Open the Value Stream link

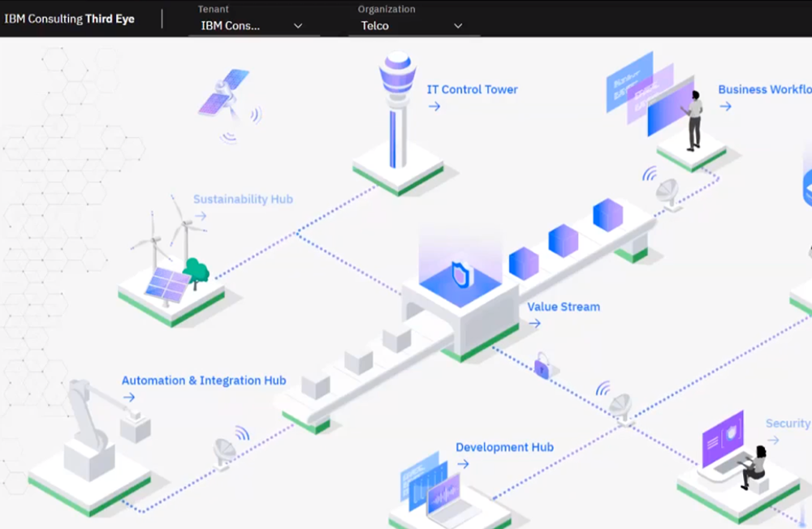(564, 307)
